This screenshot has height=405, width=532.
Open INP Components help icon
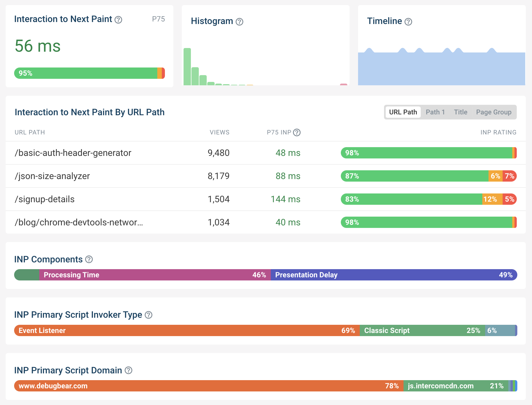tap(89, 259)
